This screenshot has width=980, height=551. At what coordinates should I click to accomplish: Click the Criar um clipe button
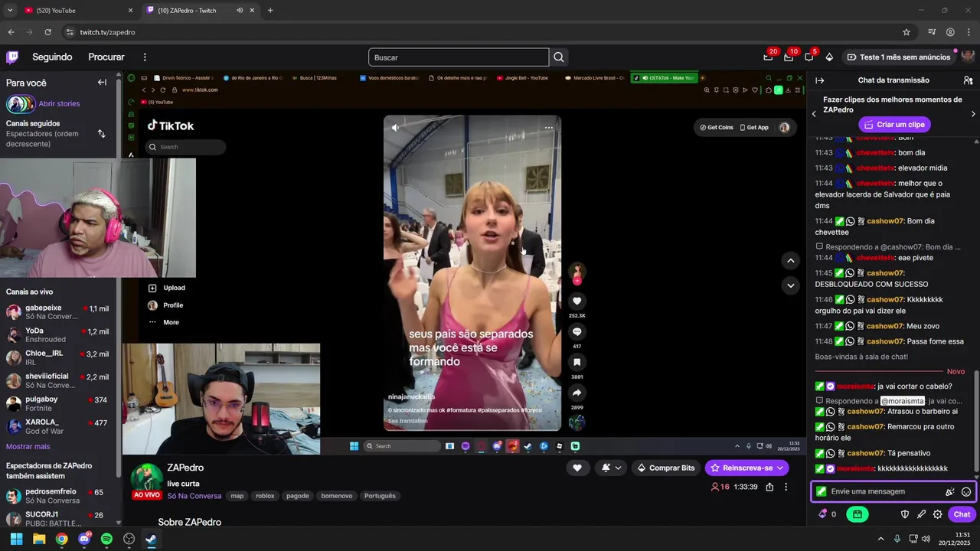tap(893, 124)
